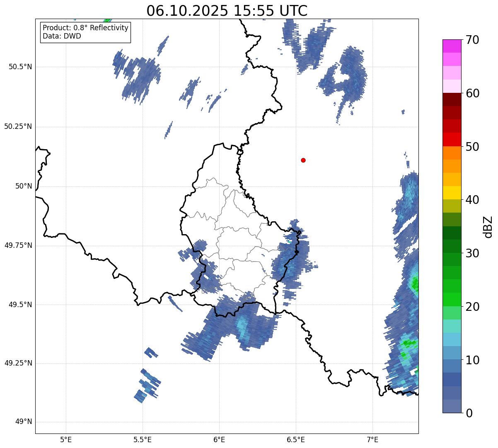Click the "50.25°N" latitude label
Image resolution: width=498 pixels, height=448 pixels.
click(18, 127)
